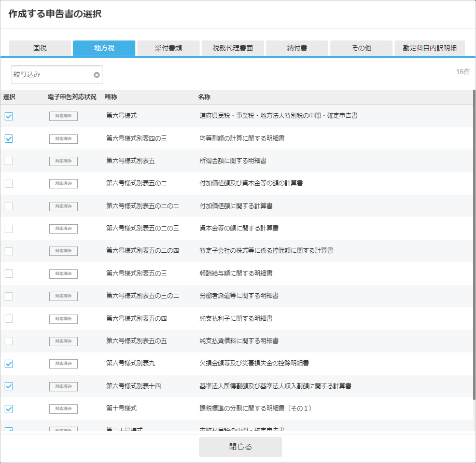The image size is (476, 463).
Task: Select the 納付書 tab
Action: (297, 48)
